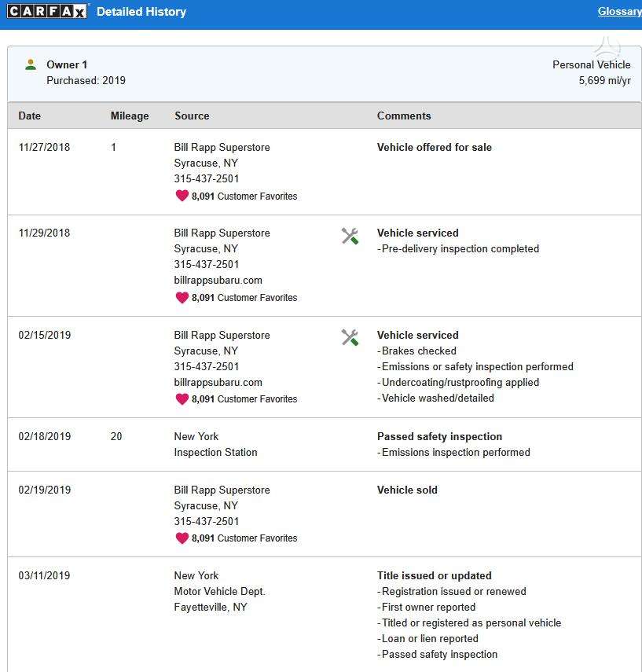Click Motor Vehicle Dept. source text
This screenshot has height=672, width=642.
point(219,591)
